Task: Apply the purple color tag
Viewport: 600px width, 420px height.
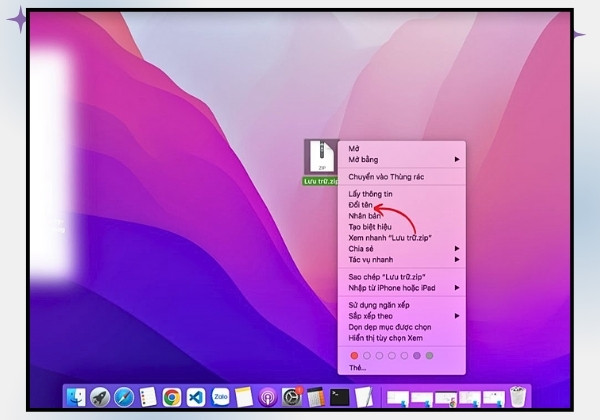Action: (x=417, y=356)
